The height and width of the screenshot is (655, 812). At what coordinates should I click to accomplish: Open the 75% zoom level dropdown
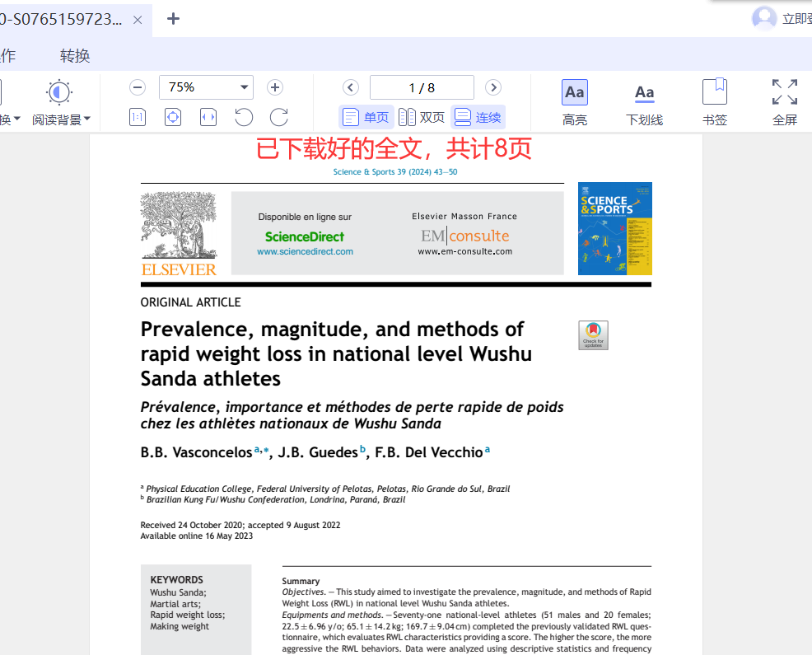tap(206, 87)
